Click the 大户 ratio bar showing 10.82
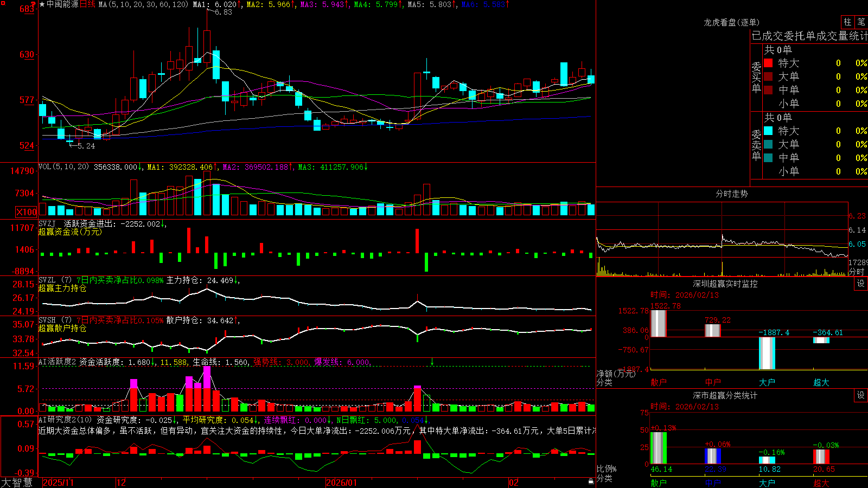Image resolution: width=868 pixels, height=488 pixels. click(x=767, y=460)
